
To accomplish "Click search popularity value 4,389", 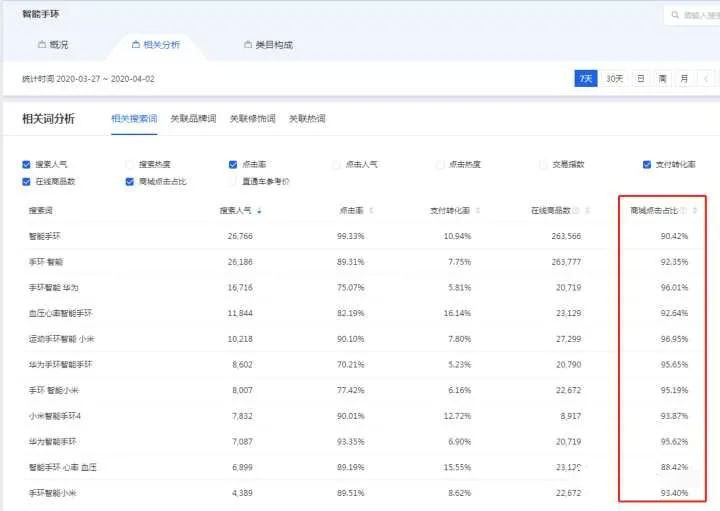I will [242, 494].
